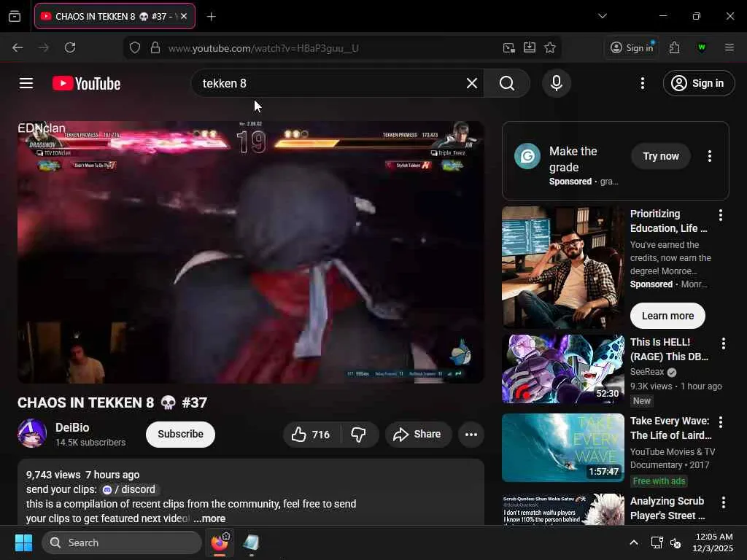Open the Prioritizing Education ad thumbnail
747x560 pixels.
point(562,268)
